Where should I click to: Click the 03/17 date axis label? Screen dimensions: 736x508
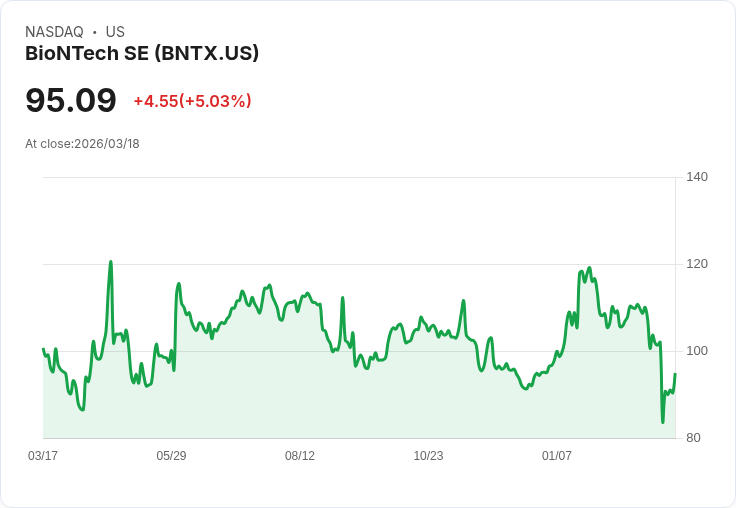[43, 455]
